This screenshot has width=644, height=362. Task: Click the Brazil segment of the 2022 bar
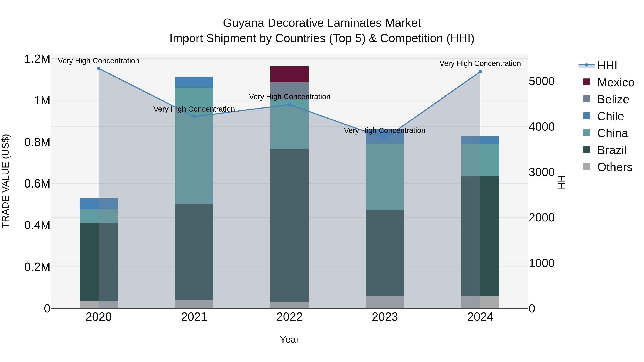click(289, 226)
